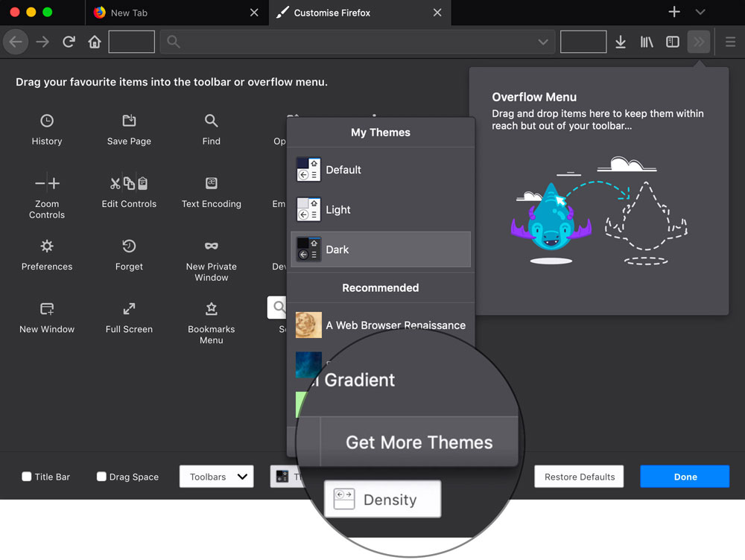Click the Done button
This screenshot has width=745, height=560.
(x=684, y=477)
